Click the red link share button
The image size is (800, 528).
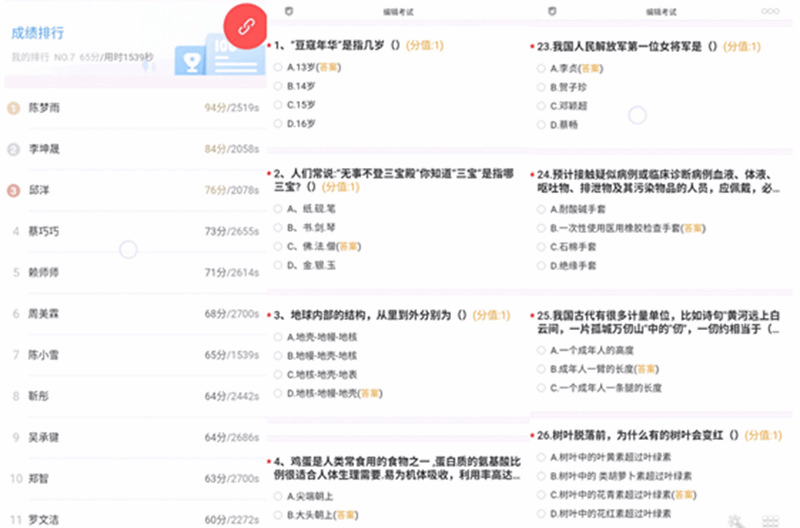point(245,24)
